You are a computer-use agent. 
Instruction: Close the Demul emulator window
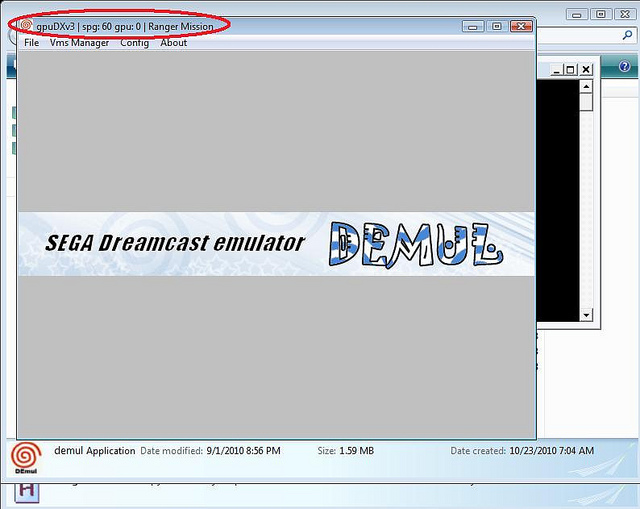(x=520, y=26)
